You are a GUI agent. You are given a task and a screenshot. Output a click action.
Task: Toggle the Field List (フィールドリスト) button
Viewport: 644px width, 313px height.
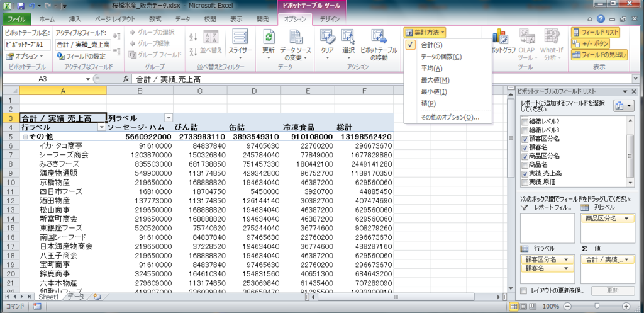click(x=596, y=33)
